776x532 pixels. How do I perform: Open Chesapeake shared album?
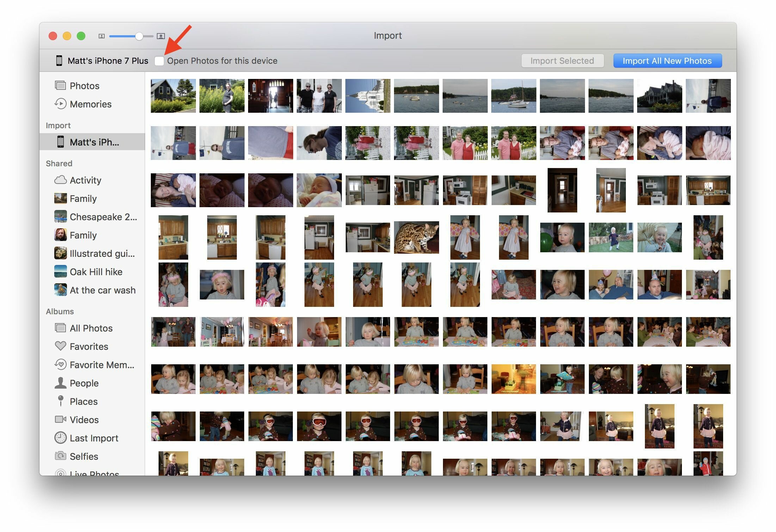[103, 217]
